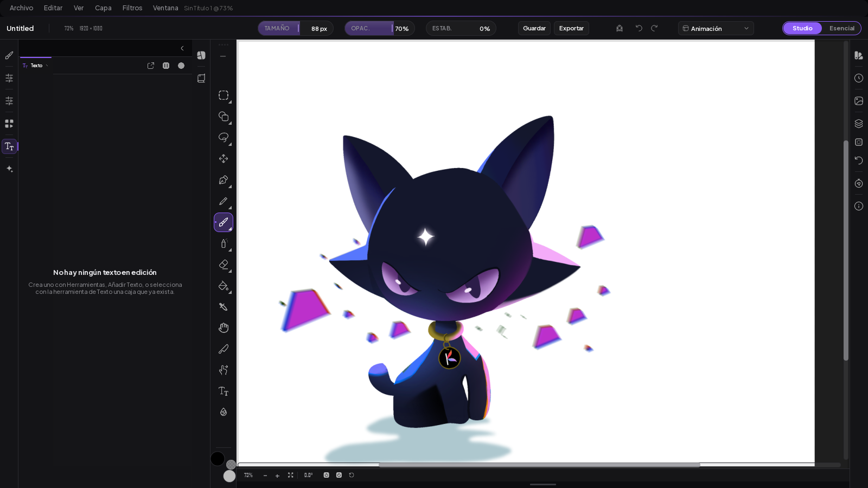
Task: Select the Lasso tool
Action: [x=224, y=138]
